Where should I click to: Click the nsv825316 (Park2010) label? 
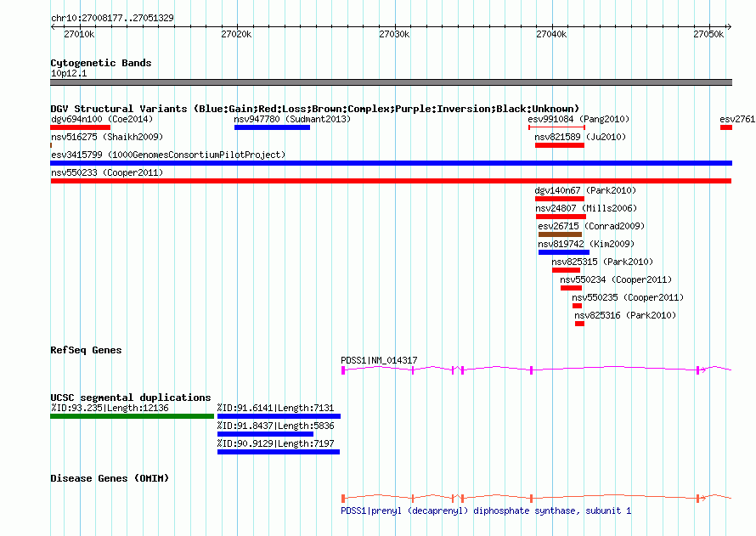[625, 315]
